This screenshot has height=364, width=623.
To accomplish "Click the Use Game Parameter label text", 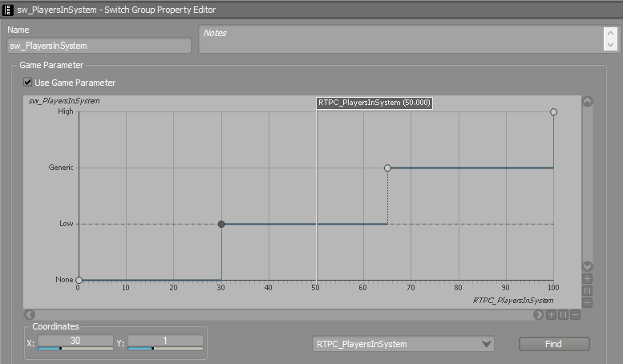I will pos(75,83).
